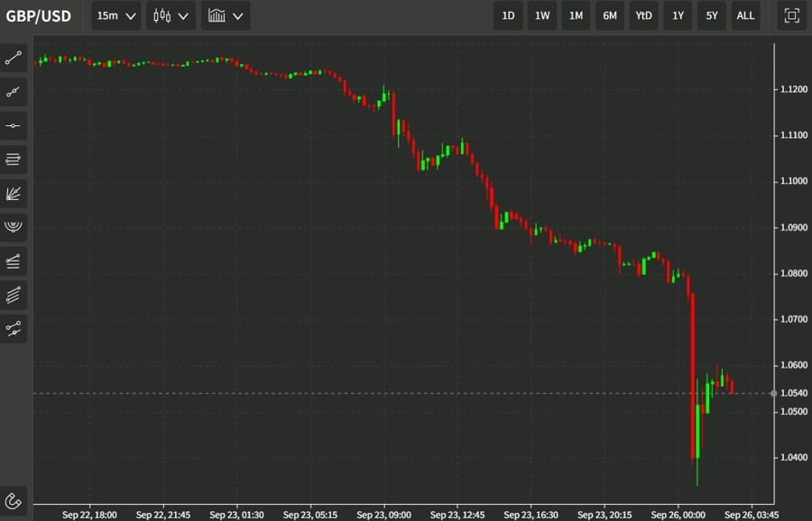The width and height of the screenshot is (812, 521).
Task: Set chart range to 1Y
Action: (x=678, y=15)
